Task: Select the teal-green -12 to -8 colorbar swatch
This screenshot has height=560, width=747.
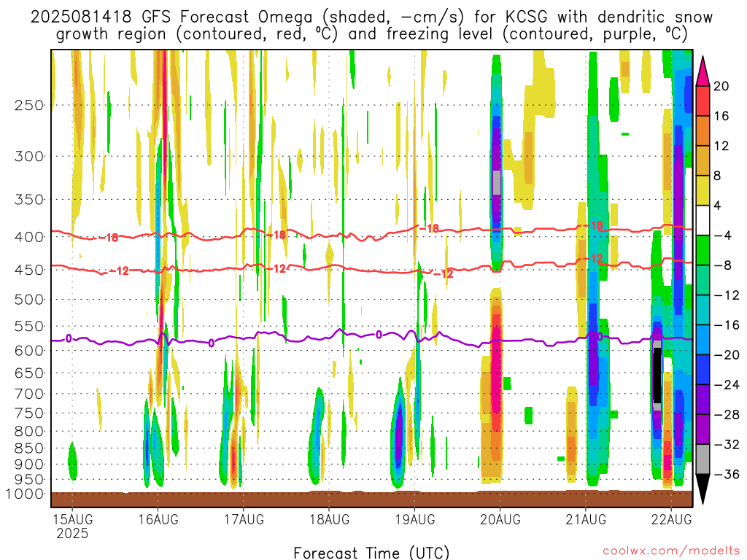Action: tap(703, 281)
